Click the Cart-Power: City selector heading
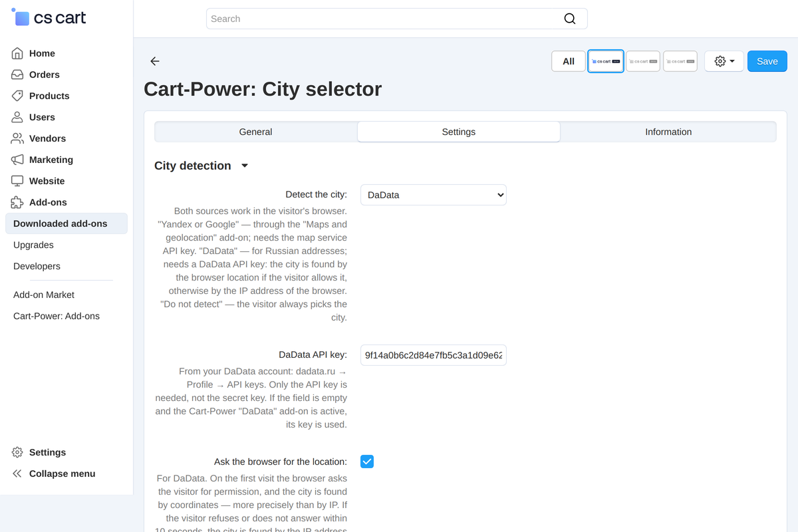 point(263,88)
